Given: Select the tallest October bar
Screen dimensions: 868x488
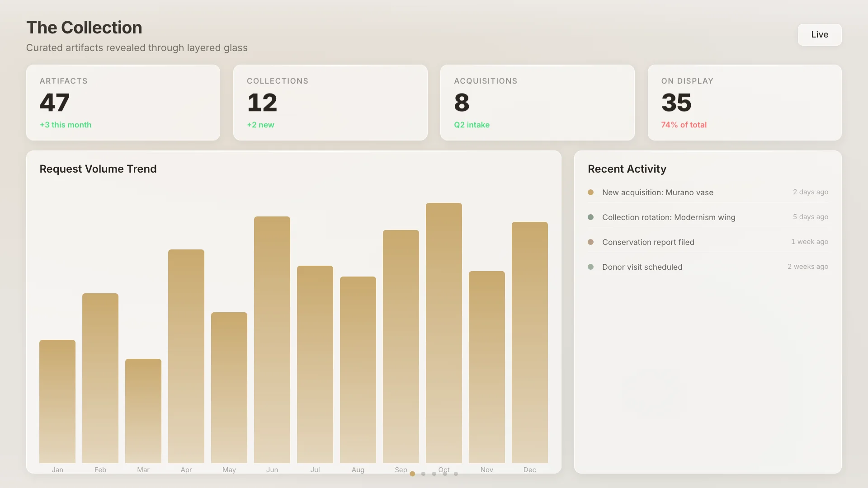Looking at the screenshot, I should pyautogui.click(x=444, y=333).
